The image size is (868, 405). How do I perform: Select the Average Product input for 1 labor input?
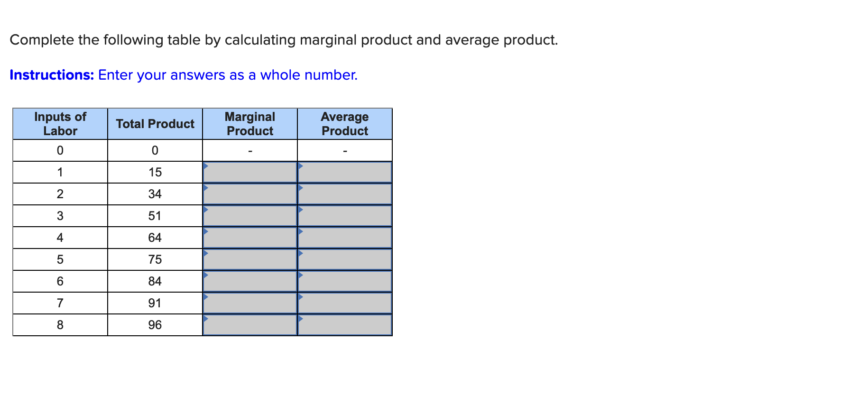(344, 172)
